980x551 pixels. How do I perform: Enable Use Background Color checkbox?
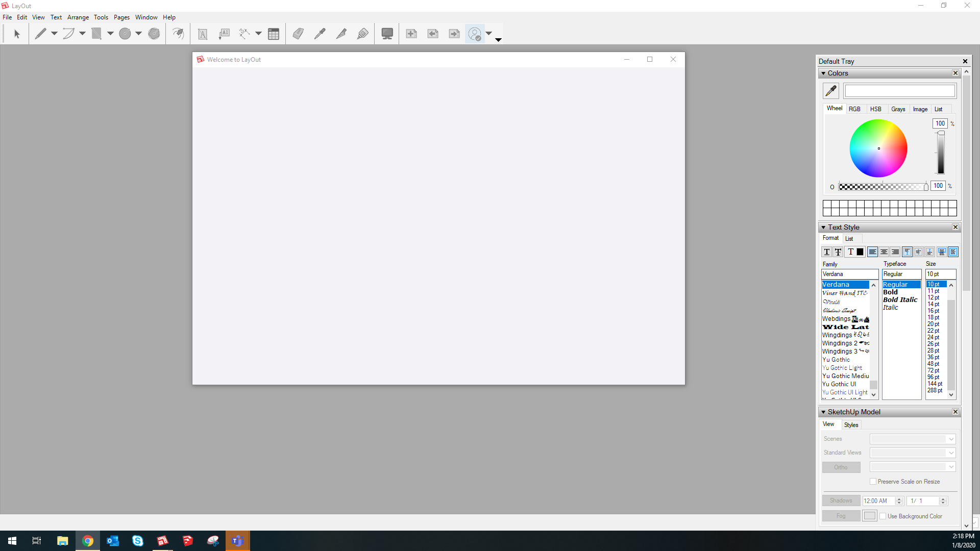(883, 516)
